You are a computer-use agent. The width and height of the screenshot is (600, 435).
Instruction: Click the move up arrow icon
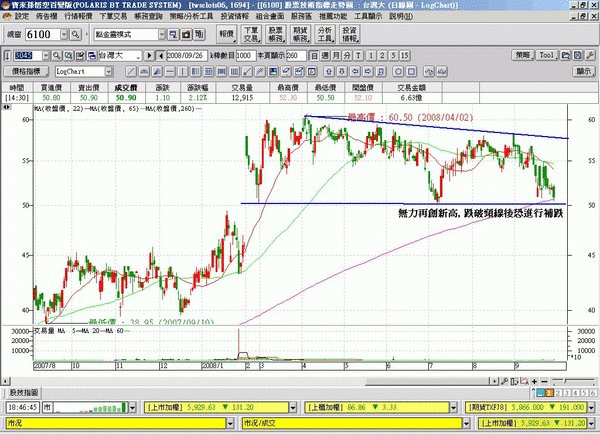329,72
